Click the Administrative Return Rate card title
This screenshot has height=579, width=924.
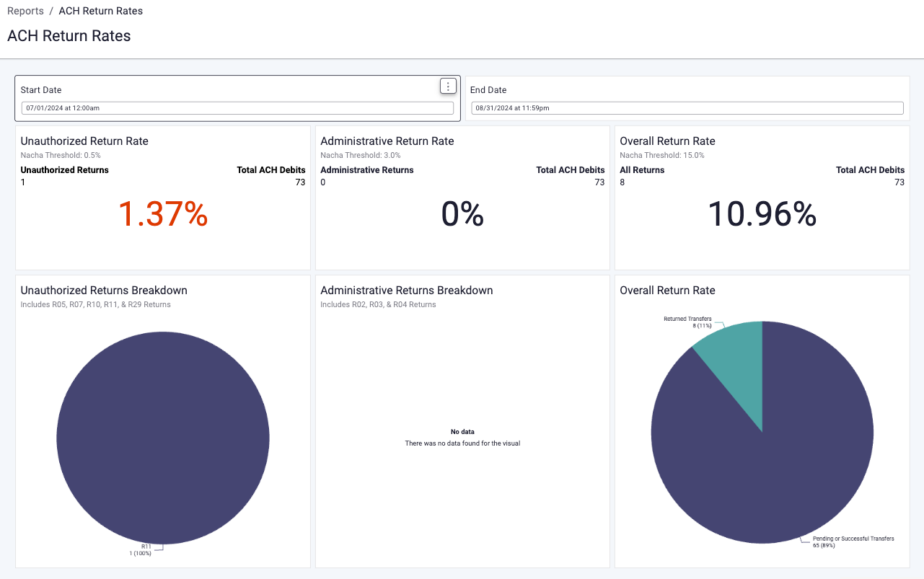coord(387,141)
